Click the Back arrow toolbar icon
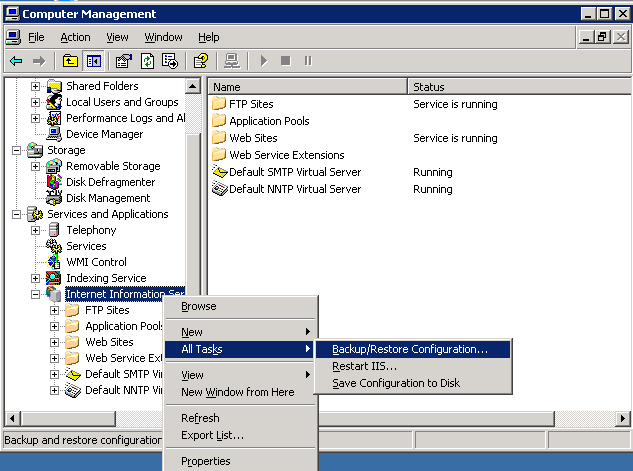This screenshot has width=633, height=471. click(x=16, y=61)
